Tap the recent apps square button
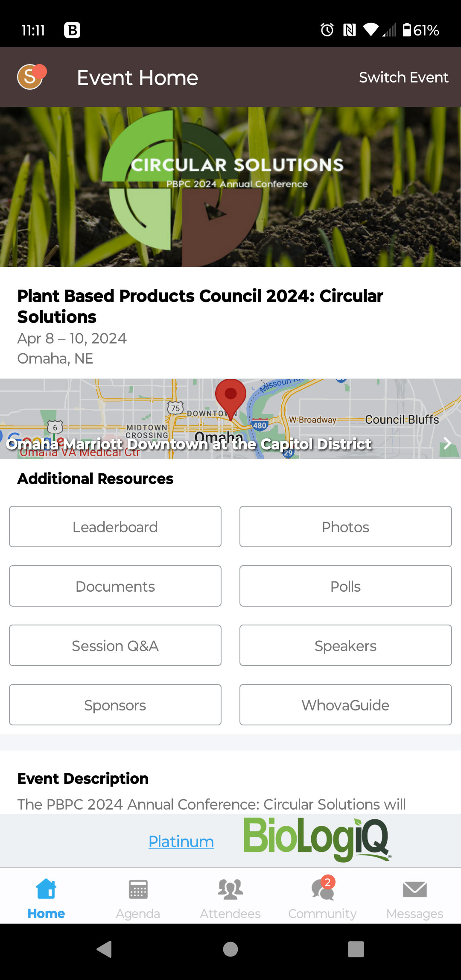The image size is (461, 980). point(356,949)
